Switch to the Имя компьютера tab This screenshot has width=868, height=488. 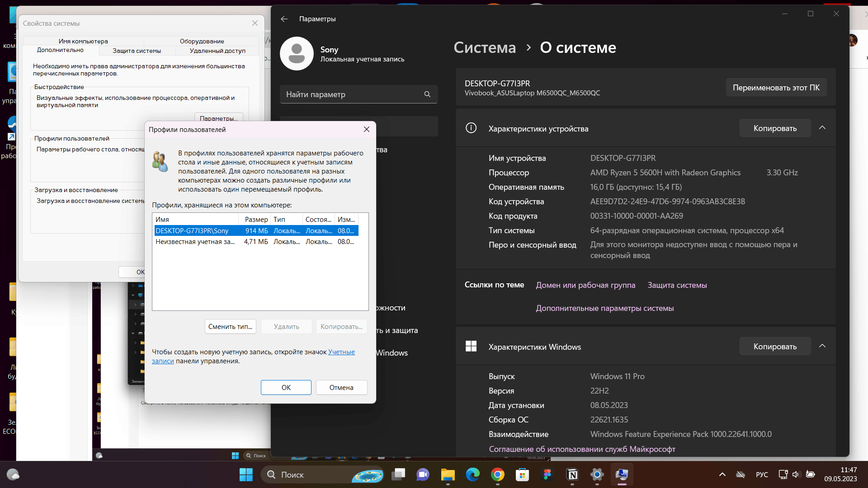pyautogui.click(x=83, y=41)
